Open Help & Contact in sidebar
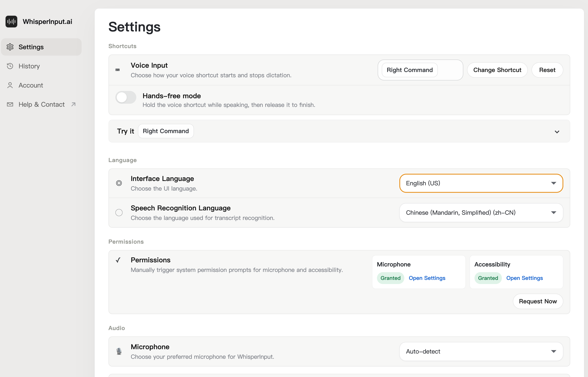 pyautogui.click(x=41, y=104)
